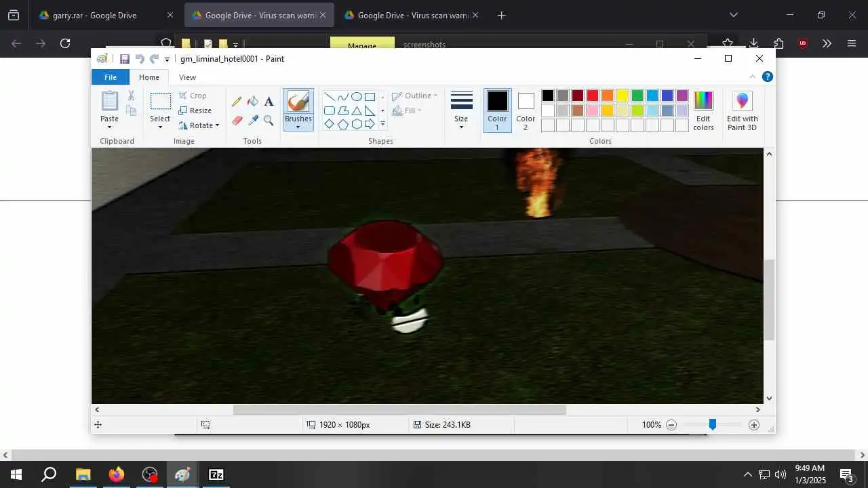The width and height of the screenshot is (868, 488).
Task: Open a new browser tab
Action: click(502, 15)
